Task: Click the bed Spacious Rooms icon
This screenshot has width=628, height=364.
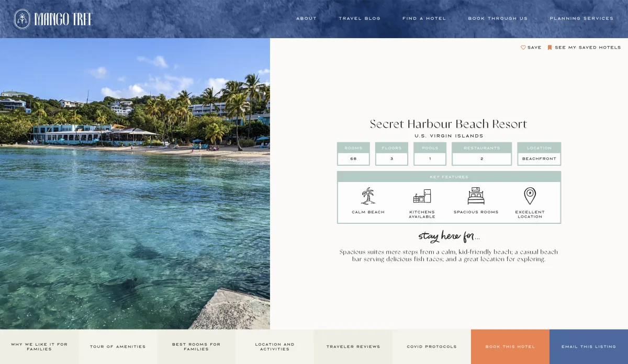Action: point(476,196)
